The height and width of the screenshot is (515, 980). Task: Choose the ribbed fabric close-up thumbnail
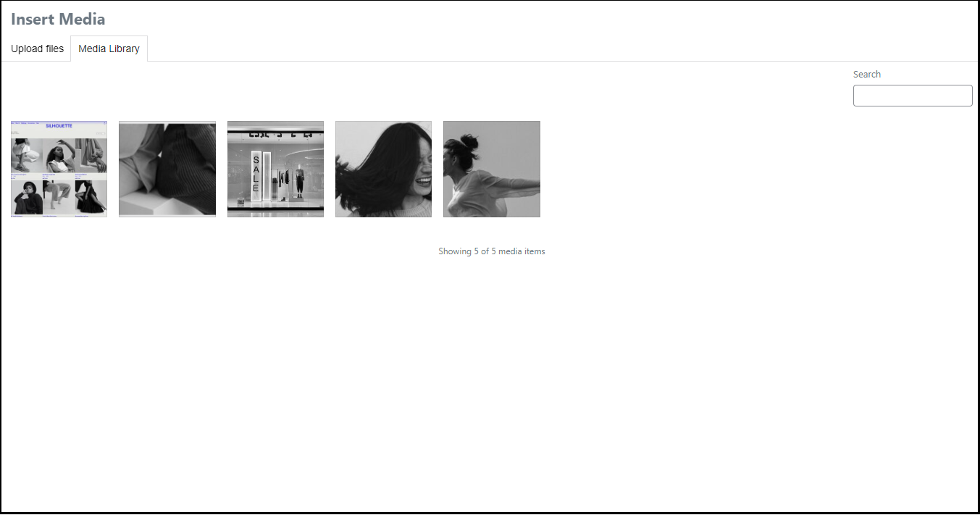[x=167, y=169]
